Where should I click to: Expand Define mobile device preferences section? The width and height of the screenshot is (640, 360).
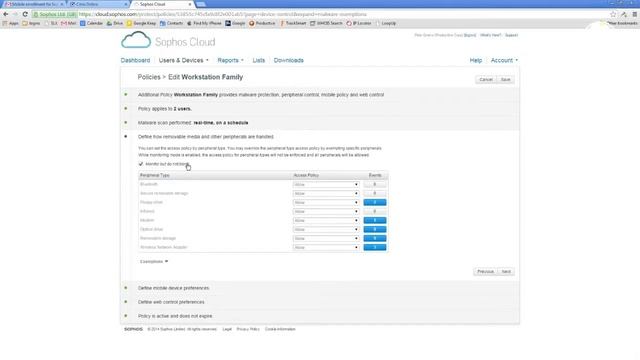click(x=173, y=288)
